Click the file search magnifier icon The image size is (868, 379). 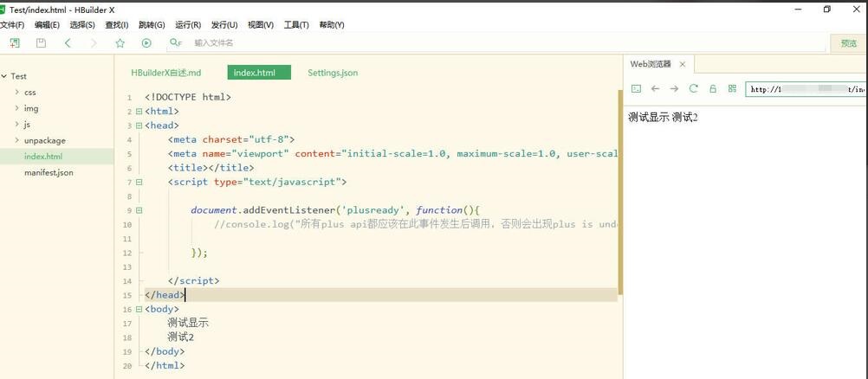tap(176, 42)
